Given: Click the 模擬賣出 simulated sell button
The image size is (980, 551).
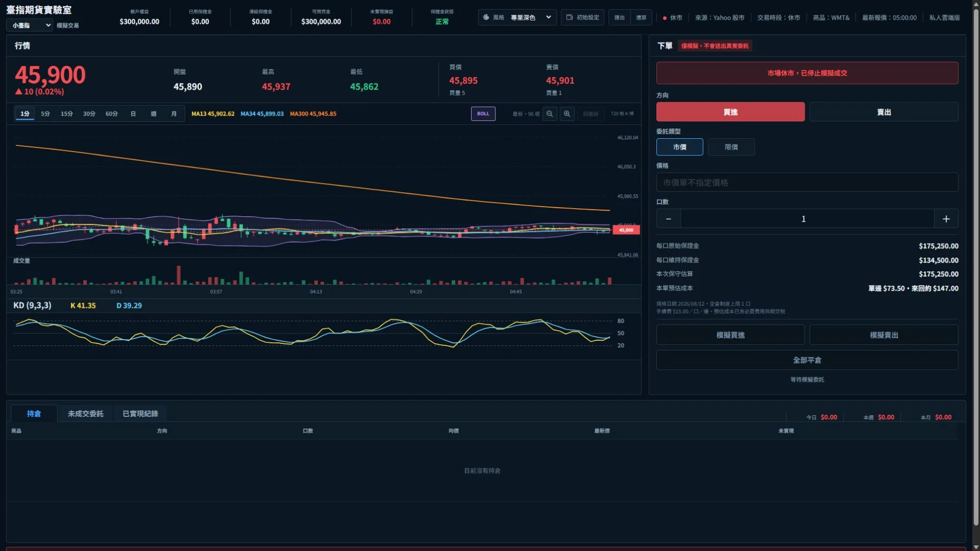Looking at the screenshot, I should pos(883,335).
